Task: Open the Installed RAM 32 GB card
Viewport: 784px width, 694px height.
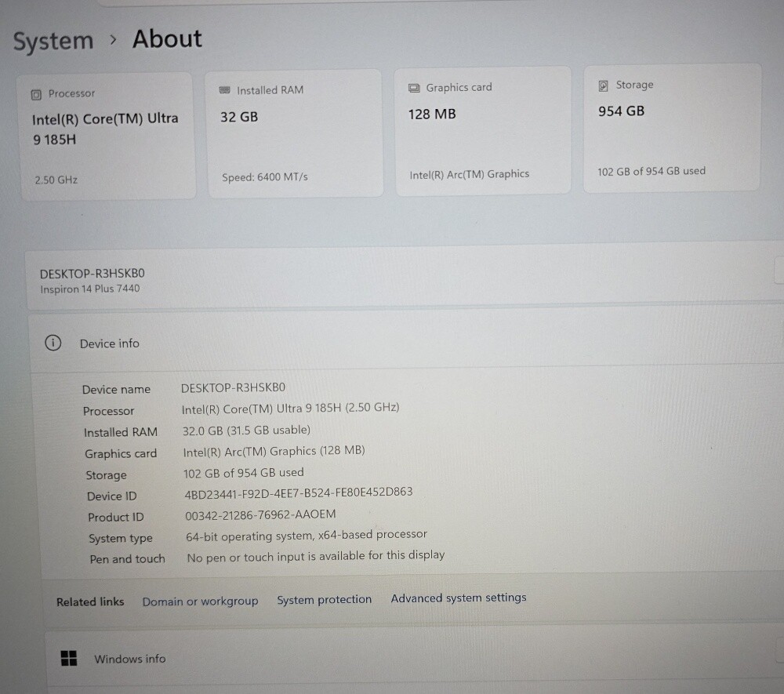Action: 295,133
